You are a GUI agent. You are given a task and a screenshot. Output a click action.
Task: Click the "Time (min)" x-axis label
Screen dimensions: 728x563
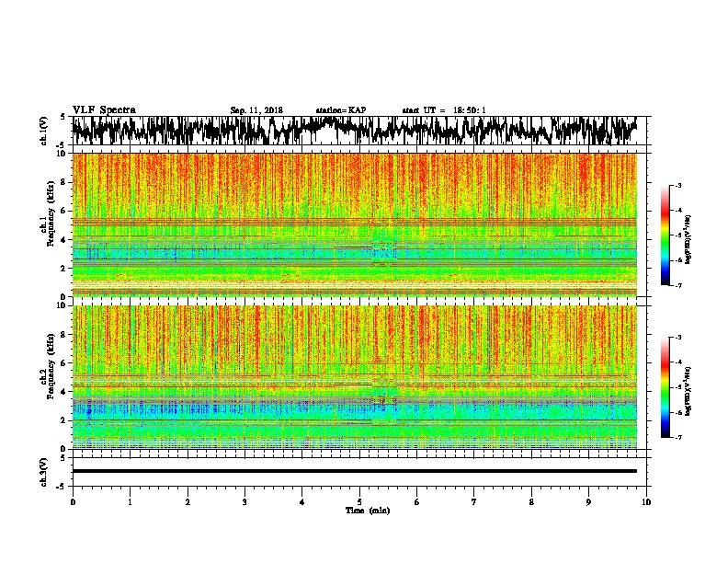pyautogui.click(x=368, y=511)
